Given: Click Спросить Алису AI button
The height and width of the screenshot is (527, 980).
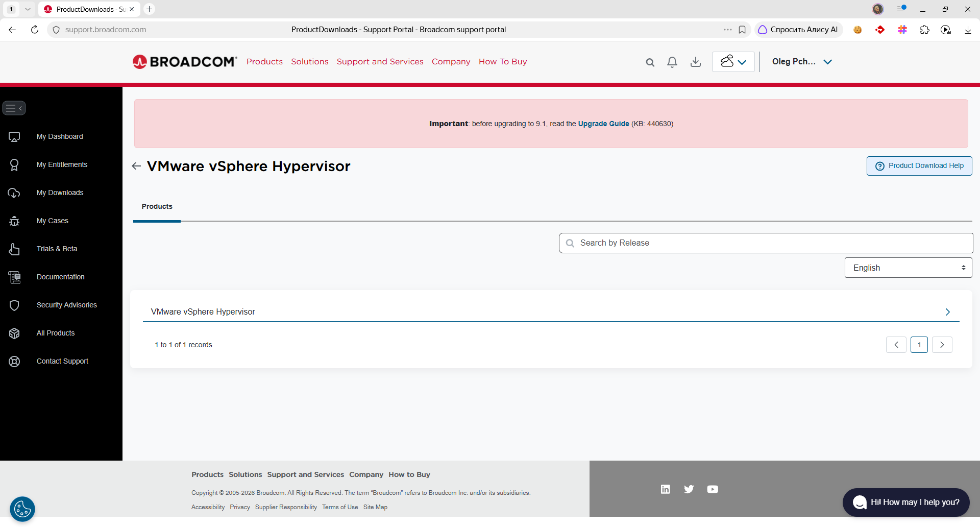Looking at the screenshot, I should point(798,30).
